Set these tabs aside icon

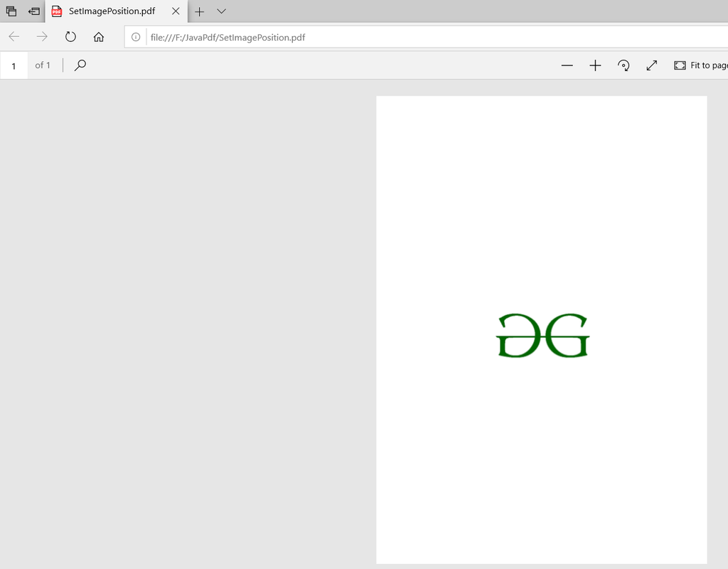[34, 11]
